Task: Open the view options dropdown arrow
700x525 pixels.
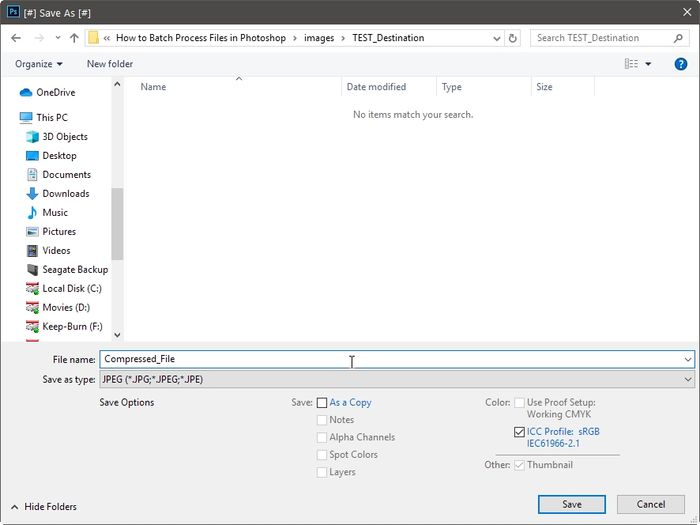Action: (648, 64)
